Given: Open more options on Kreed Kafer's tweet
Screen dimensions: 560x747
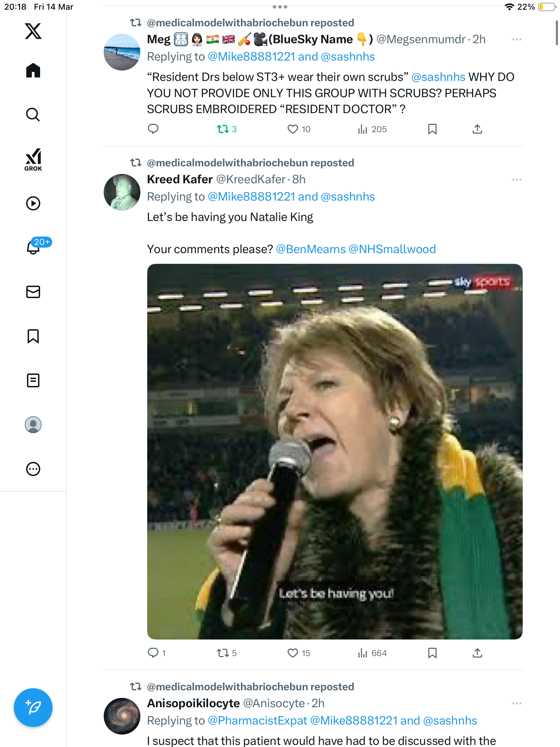Looking at the screenshot, I should tap(517, 179).
